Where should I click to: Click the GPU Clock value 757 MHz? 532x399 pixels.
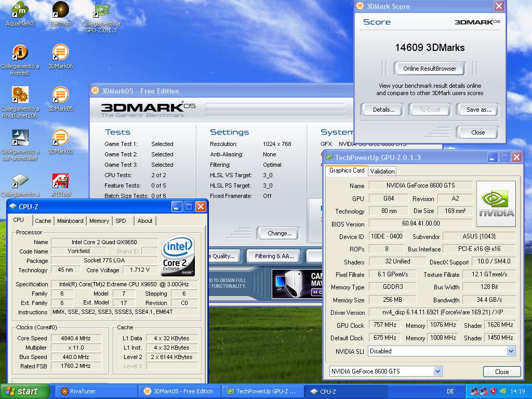click(385, 325)
